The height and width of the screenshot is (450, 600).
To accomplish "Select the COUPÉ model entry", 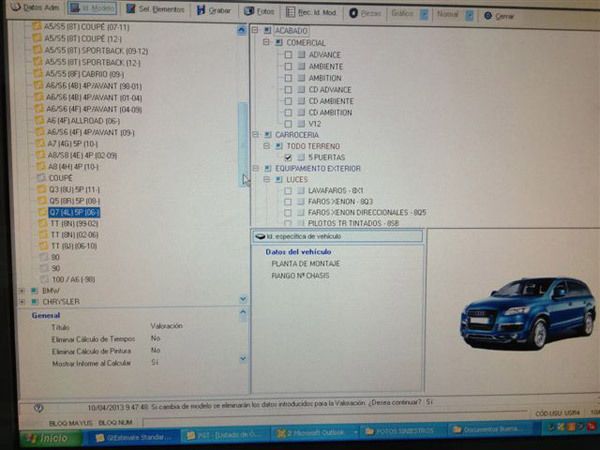I will (60, 178).
